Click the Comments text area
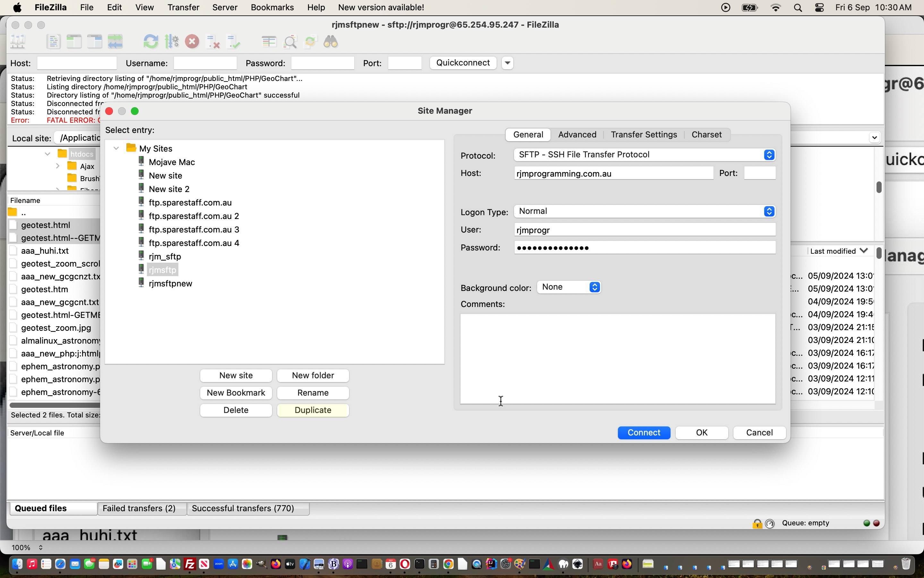The width and height of the screenshot is (924, 578). [x=618, y=359]
